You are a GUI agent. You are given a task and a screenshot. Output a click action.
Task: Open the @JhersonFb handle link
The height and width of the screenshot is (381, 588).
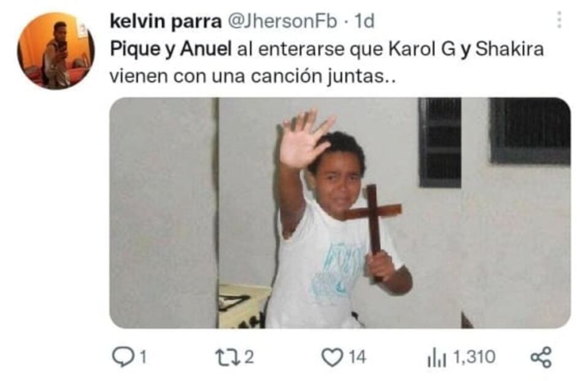click(x=282, y=22)
